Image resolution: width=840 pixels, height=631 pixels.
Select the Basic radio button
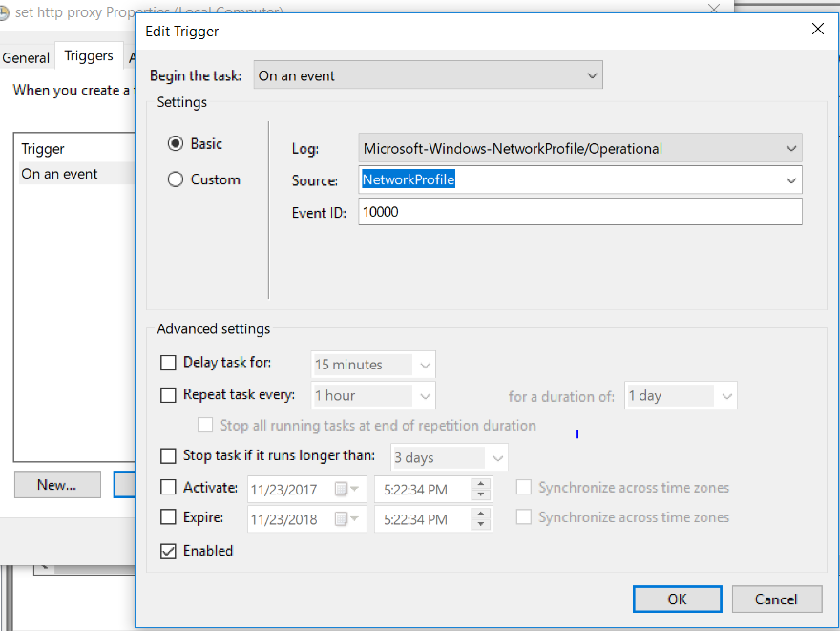(x=176, y=143)
